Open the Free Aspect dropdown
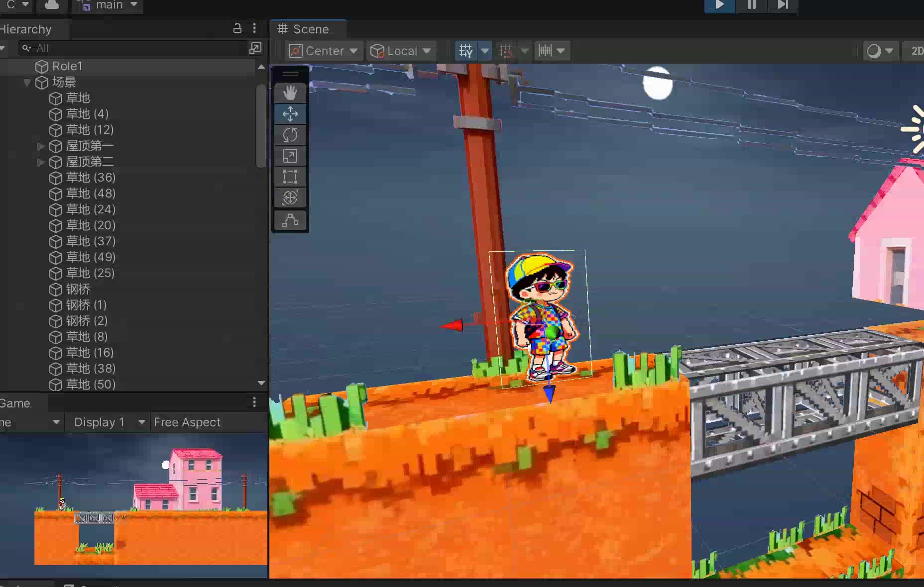924x587 pixels. click(x=187, y=422)
